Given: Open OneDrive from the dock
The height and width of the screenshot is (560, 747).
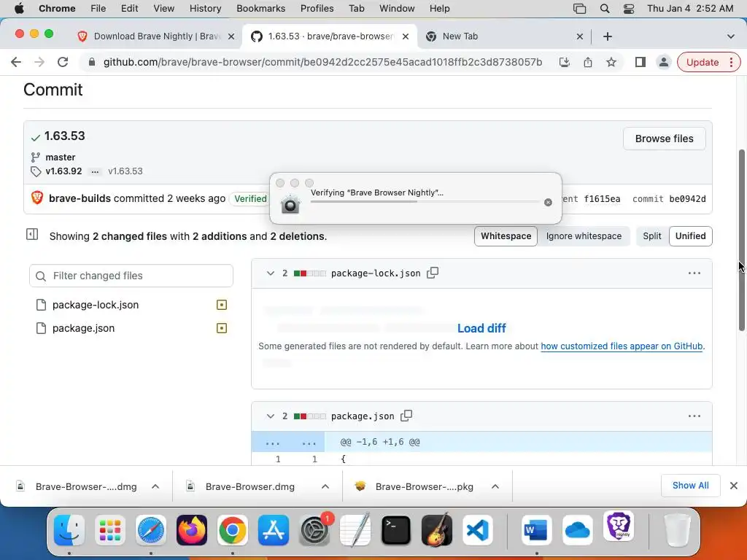Looking at the screenshot, I should point(578,530).
